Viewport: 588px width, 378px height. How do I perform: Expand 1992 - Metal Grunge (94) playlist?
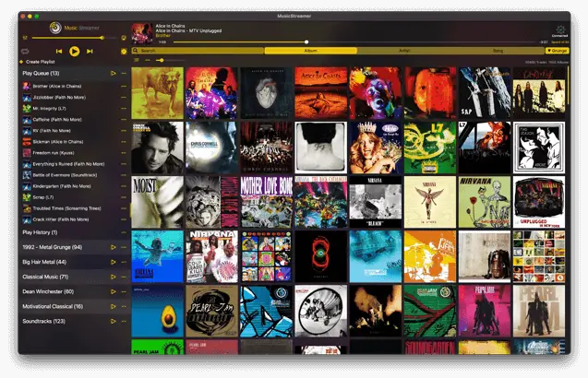[x=52, y=247]
